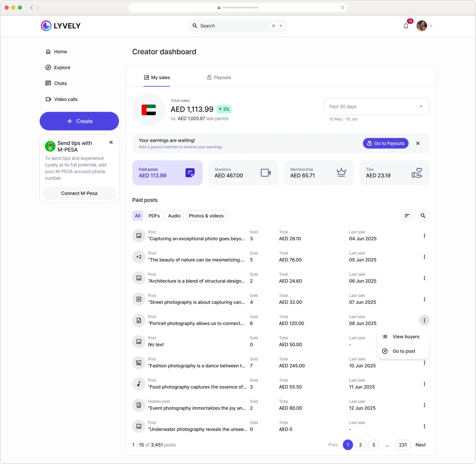Click the video icon of Street photography post

point(139,299)
